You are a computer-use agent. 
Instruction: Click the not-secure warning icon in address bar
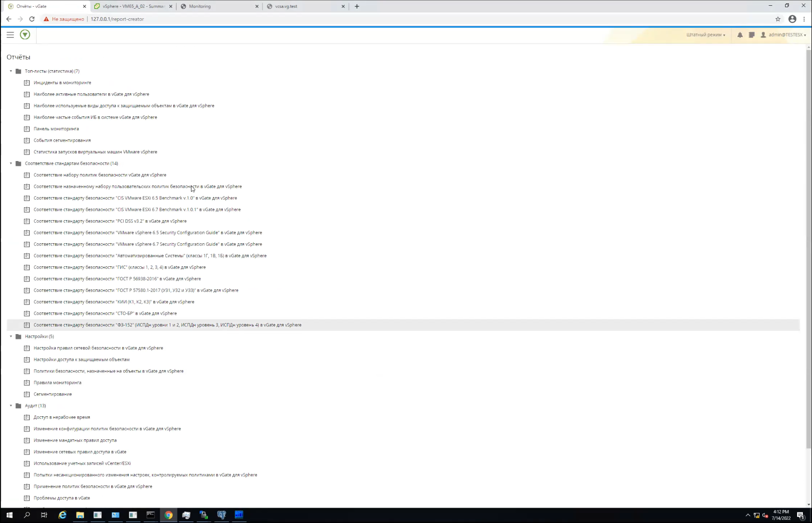tap(46, 19)
